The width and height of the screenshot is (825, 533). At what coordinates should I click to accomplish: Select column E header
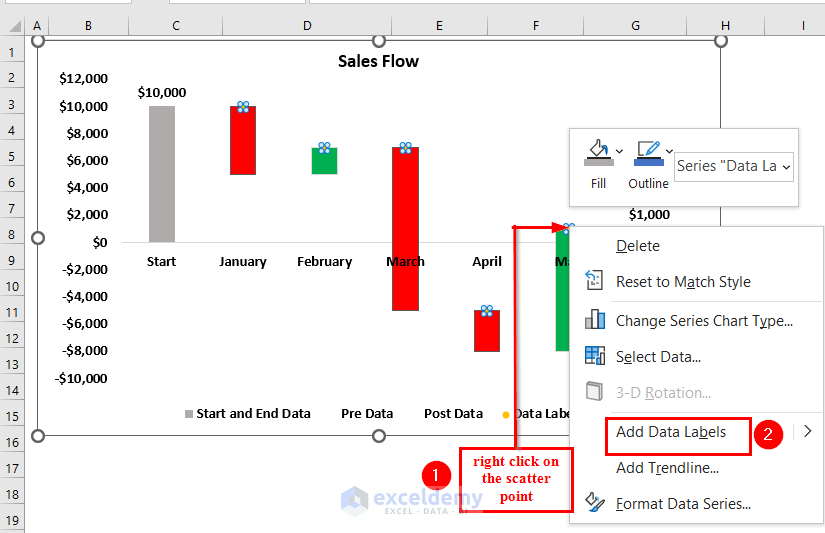(x=439, y=25)
